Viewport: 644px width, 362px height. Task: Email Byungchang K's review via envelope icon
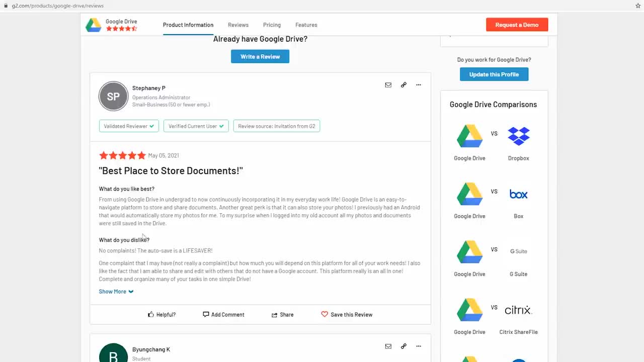tap(388, 346)
